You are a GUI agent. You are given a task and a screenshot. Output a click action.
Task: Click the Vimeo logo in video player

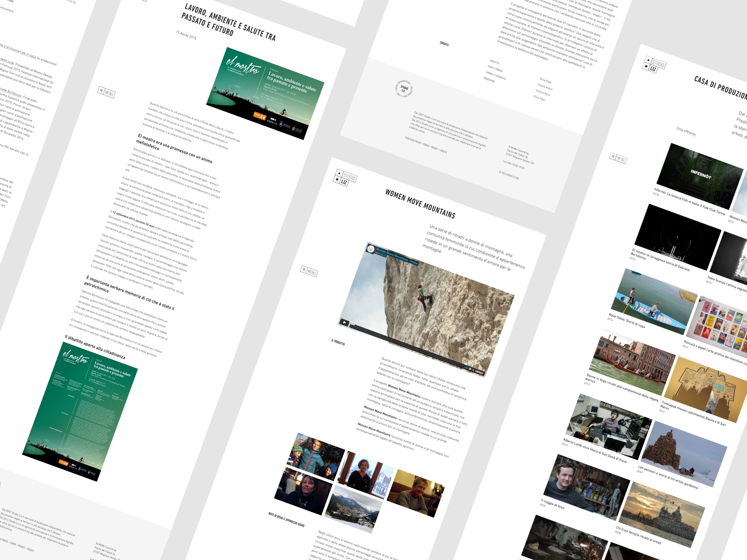pos(479,372)
